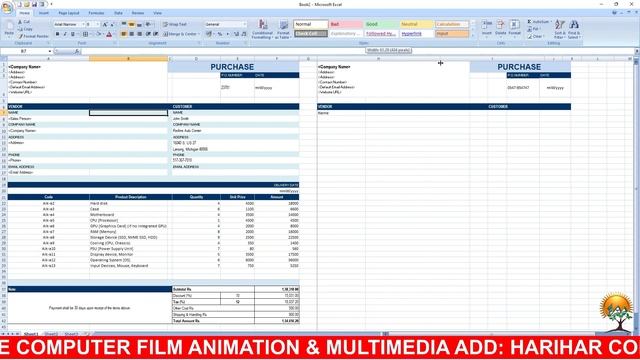Viewport: 640px width, 360px height.
Task: Click Save in the Quick Access Toolbar
Action: point(34,4)
